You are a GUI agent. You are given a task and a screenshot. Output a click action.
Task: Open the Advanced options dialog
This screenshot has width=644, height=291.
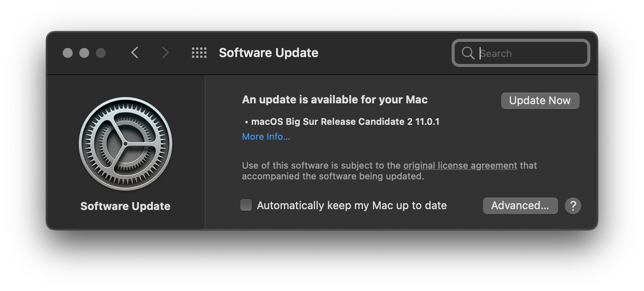(520, 206)
